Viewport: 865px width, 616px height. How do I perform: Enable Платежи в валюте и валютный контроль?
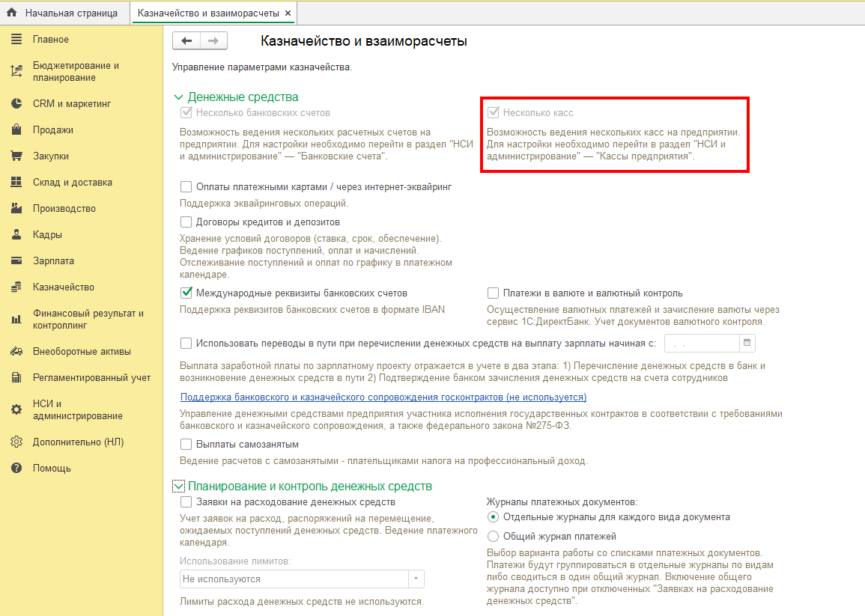(494, 293)
